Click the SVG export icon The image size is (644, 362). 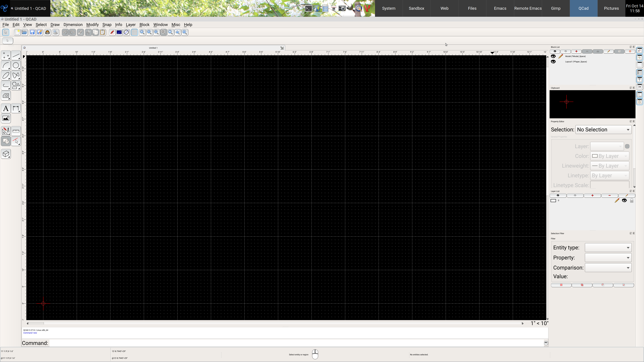(47, 32)
